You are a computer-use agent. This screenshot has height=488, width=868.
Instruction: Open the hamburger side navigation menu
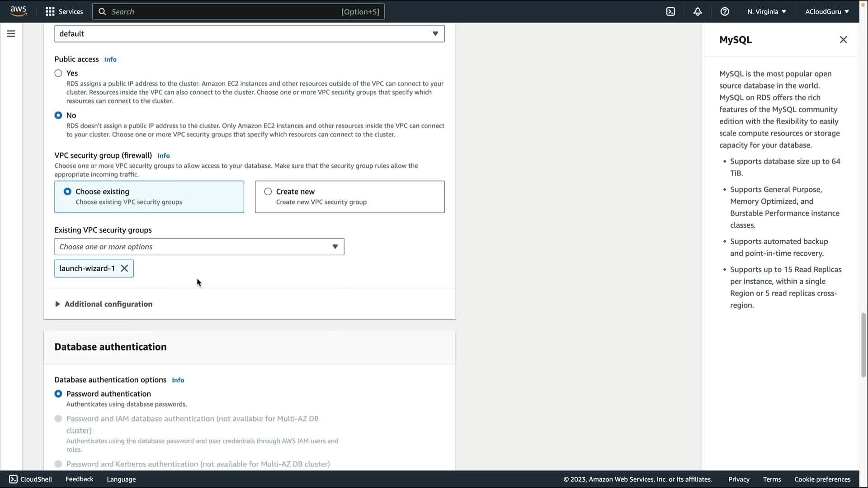[11, 34]
